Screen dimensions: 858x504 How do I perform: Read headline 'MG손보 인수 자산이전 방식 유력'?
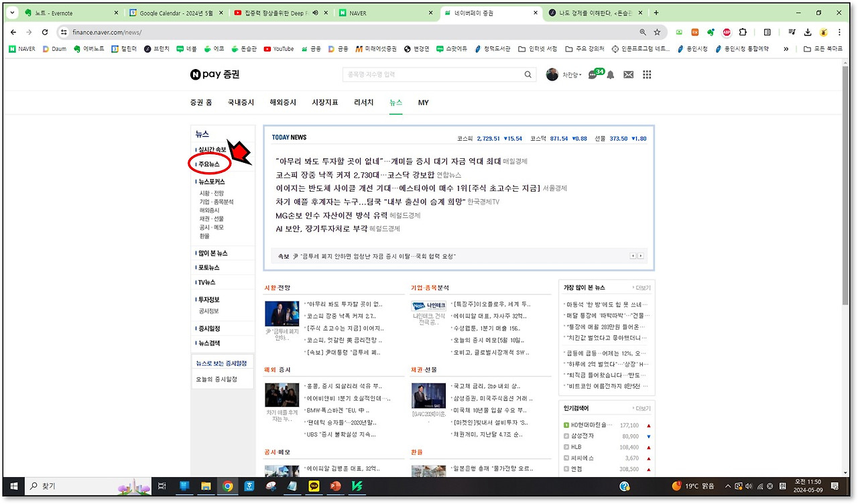[x=332, y=215]
